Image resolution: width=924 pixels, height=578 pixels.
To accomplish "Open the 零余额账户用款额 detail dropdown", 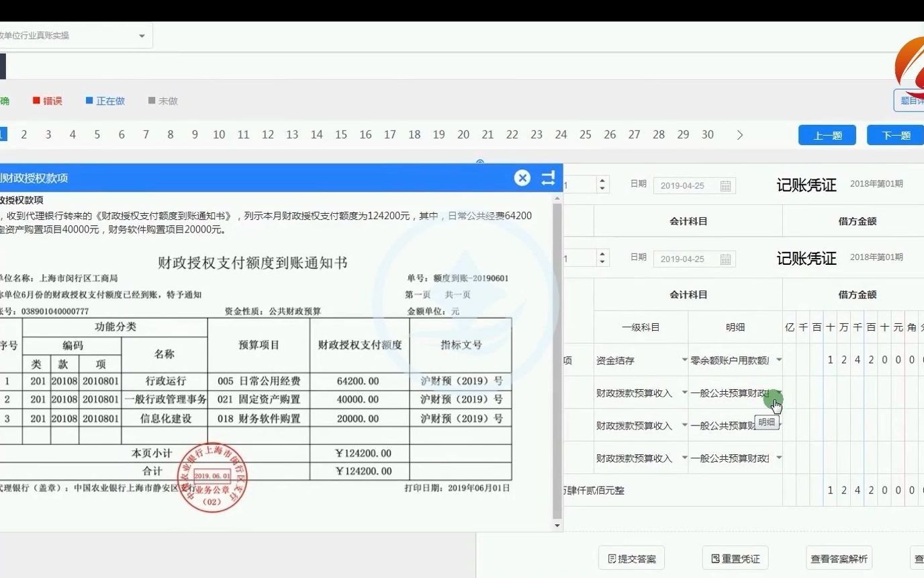I will click(779, 360).
